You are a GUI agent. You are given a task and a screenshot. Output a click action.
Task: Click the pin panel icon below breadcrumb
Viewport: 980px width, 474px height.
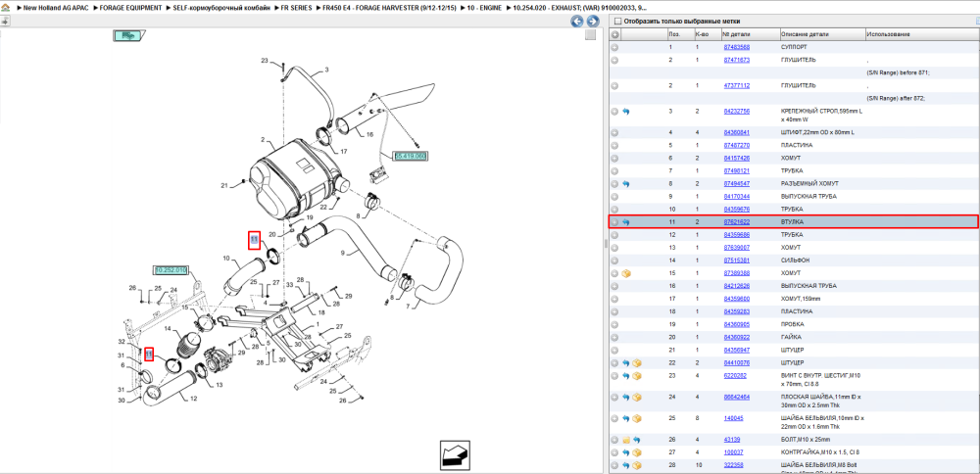pos(5,21)
